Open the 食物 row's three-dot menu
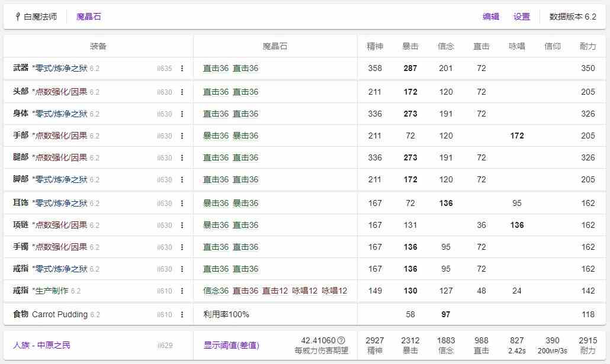610x364 pixels. (182, 315)
